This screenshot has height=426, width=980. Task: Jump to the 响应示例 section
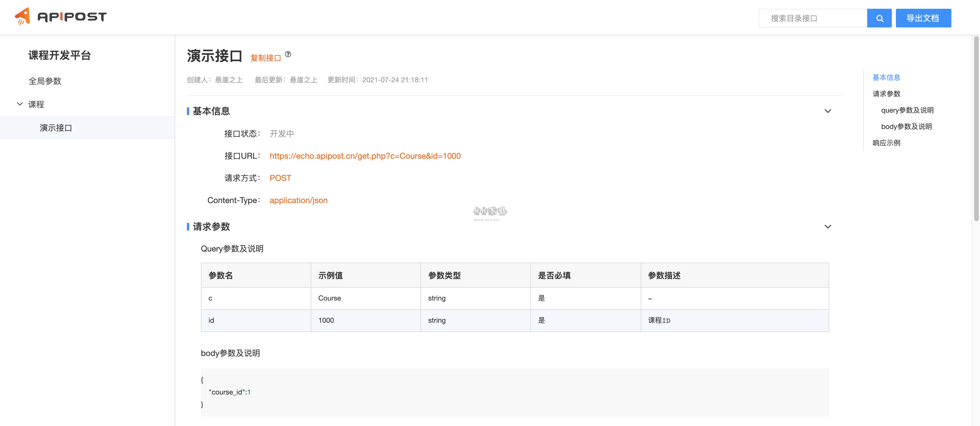click(x=887, y=143)
